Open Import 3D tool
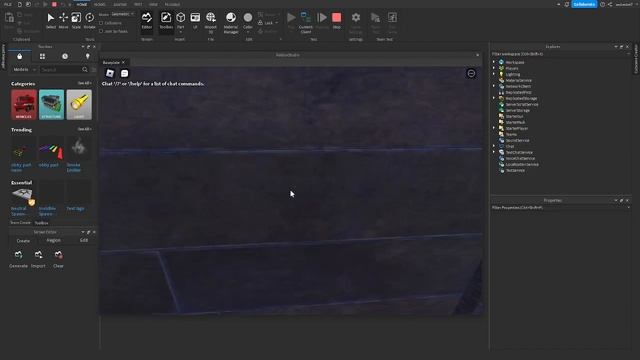This screenshot has width=640, height=360. 211,22
